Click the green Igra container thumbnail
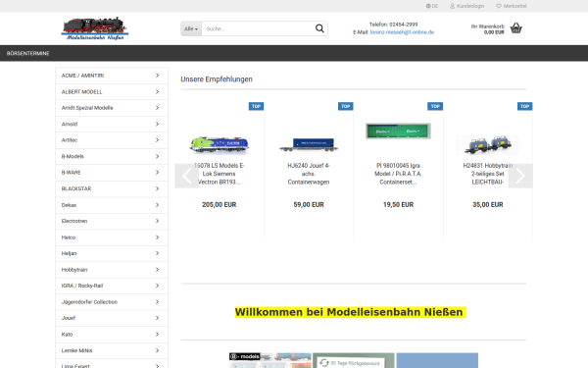Screen dimensions: 588x368 (x=398, y=131)
